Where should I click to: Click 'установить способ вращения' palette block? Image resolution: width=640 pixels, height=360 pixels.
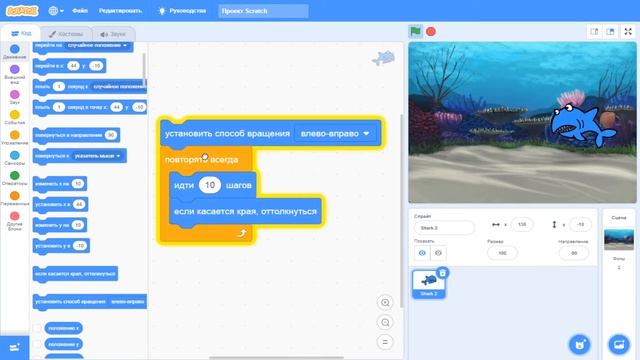[89, 302]
